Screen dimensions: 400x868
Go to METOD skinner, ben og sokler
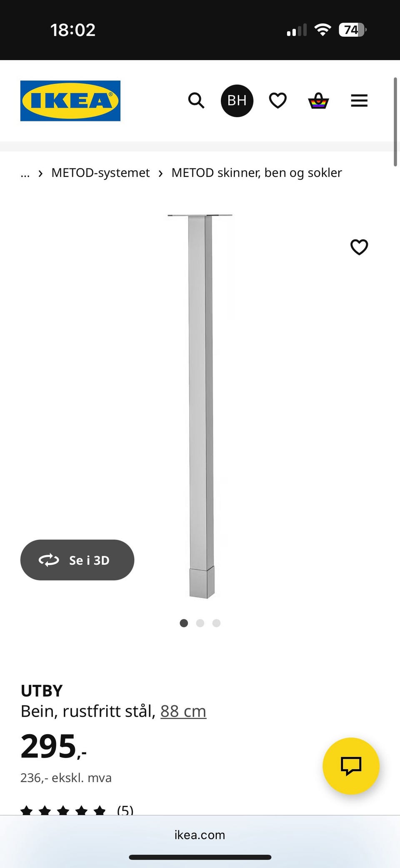(x=257, y=173)
